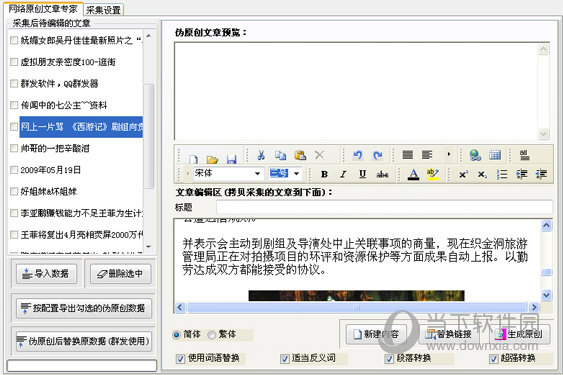Click the Copy icon in editor toolbar
The width and height of the screenshot is (563, 375).
point(280,155)
